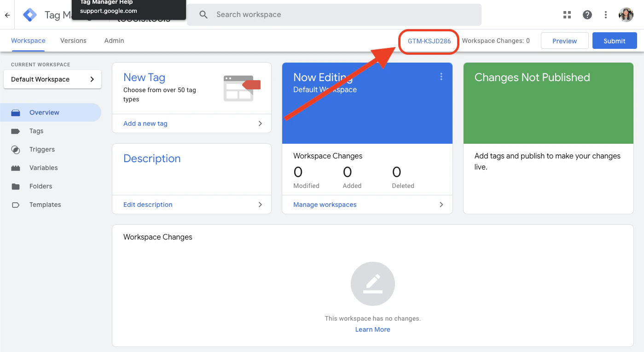Click the Description heading
644x352 pixels.
pos(152,158)
